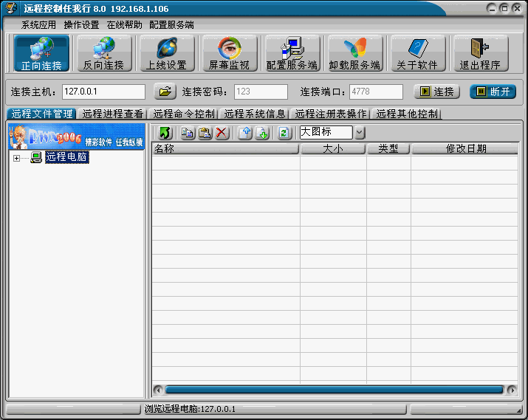Open 关于软件 about dialog
This screenshot has height=420, width=528.
coord(417,53)
